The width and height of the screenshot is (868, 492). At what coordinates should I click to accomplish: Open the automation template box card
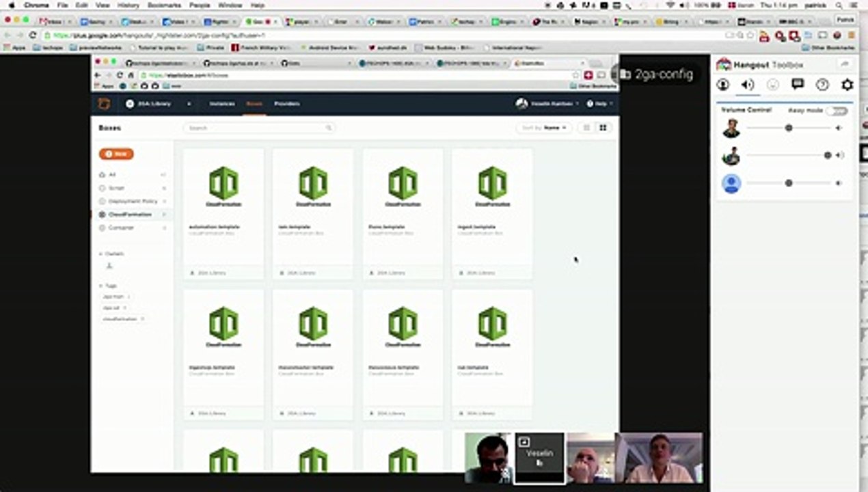[x=223, y=214]
